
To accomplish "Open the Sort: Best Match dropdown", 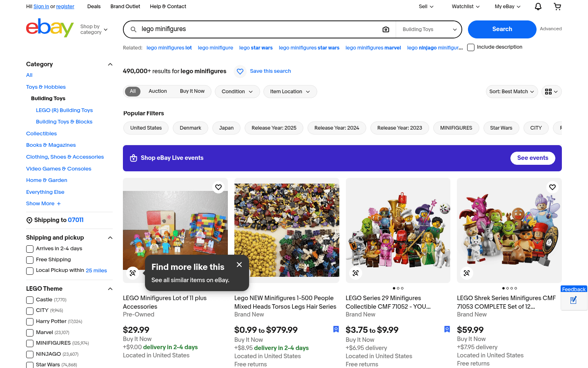I will click(x=512, y=92).
